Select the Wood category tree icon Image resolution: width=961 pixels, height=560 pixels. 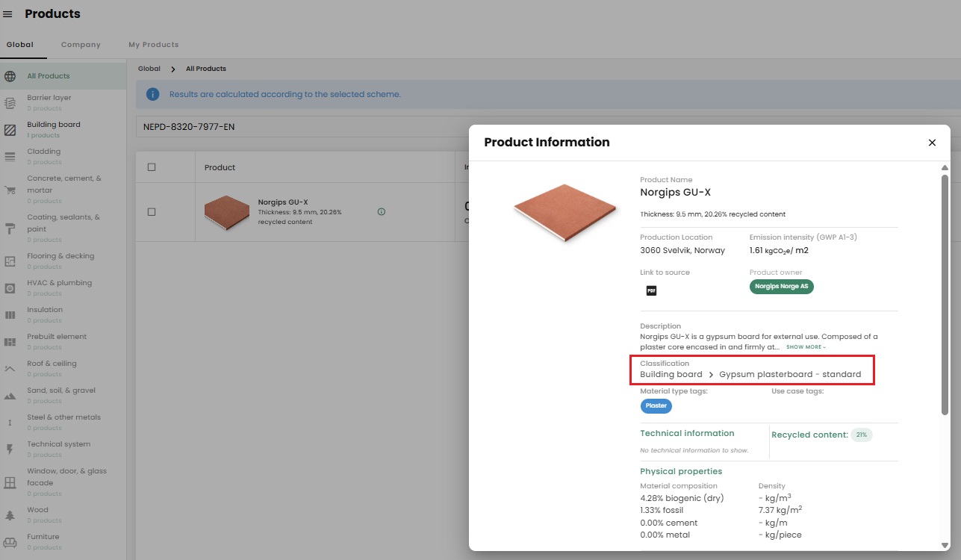(x=10, y=515)
